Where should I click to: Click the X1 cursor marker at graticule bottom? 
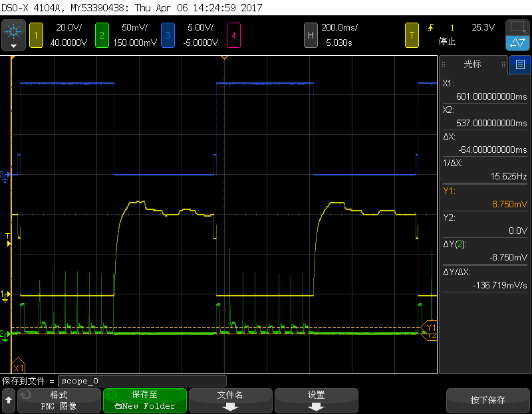click(x=19, y=366)
